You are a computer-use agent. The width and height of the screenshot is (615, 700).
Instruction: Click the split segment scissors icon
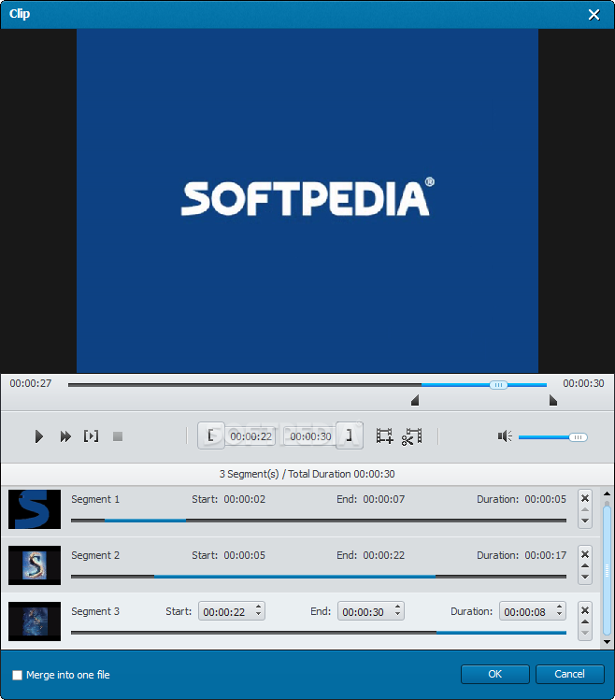[x=412, y=436]
